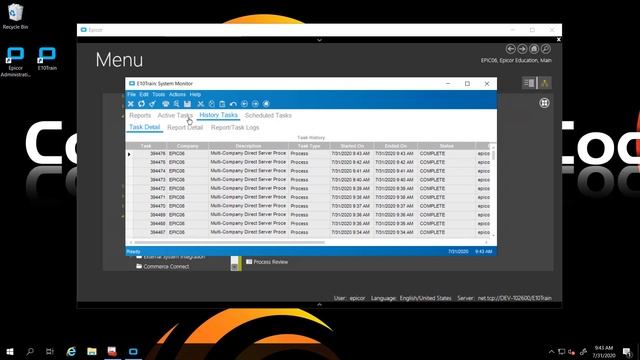Click the 7/31/2020 8:40 AM Started On cell
The width and height of the screenshot is (640, 360).
351,180
